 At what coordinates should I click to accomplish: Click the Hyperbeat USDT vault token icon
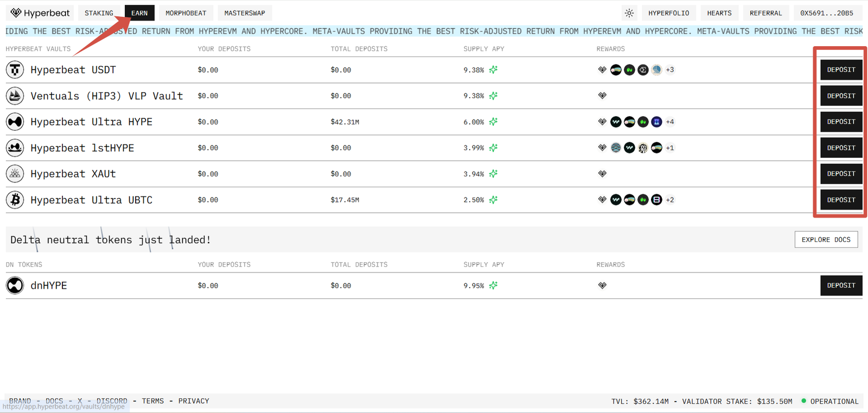[x=15, y=70]
